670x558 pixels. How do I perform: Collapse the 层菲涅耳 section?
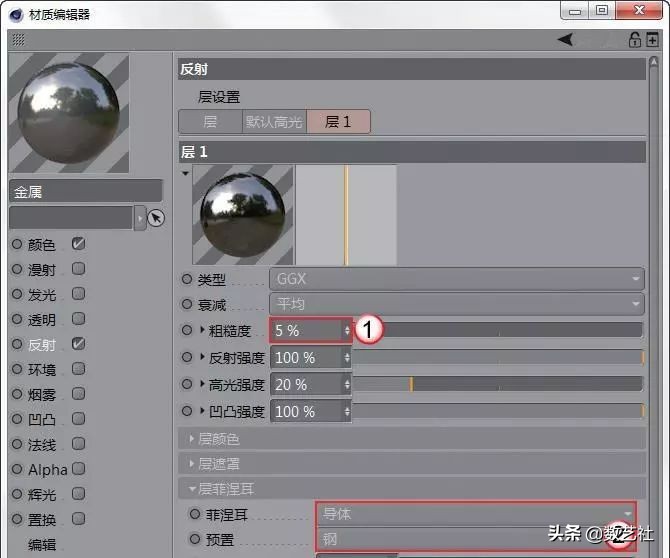(412, 488)
